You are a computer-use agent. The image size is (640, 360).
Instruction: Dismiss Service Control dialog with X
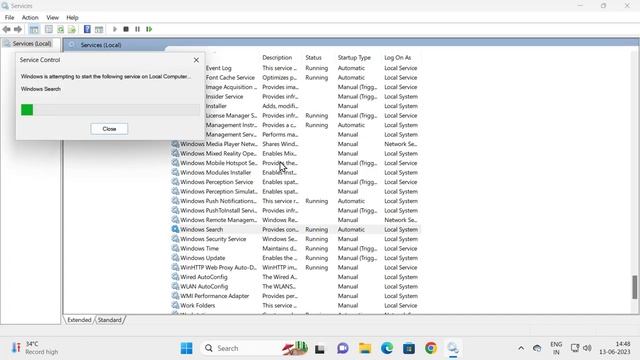pyautogui.click(x=196, y=60)
